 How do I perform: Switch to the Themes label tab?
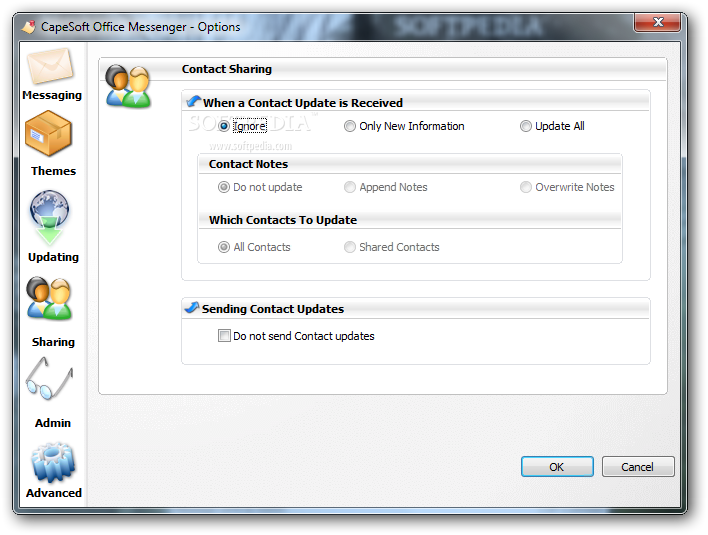coord(53,171)
